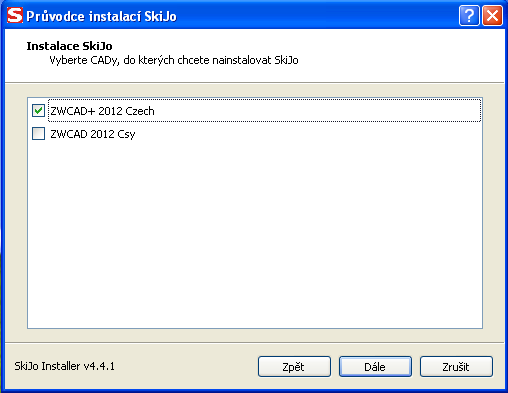Select the ZWCAD 2012 Csy text label
Screen dimensions: 508x393
[x=93, y=134]
